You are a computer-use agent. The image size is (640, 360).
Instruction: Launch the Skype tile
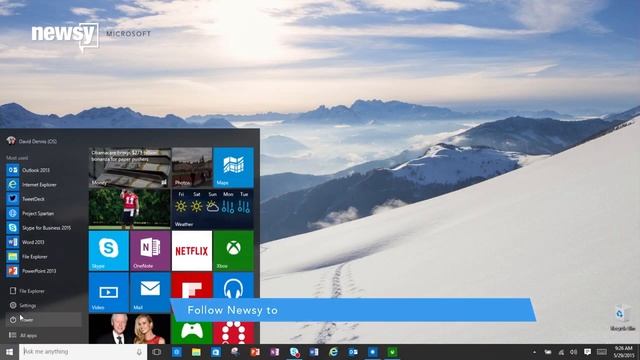(x=109, y=251)
